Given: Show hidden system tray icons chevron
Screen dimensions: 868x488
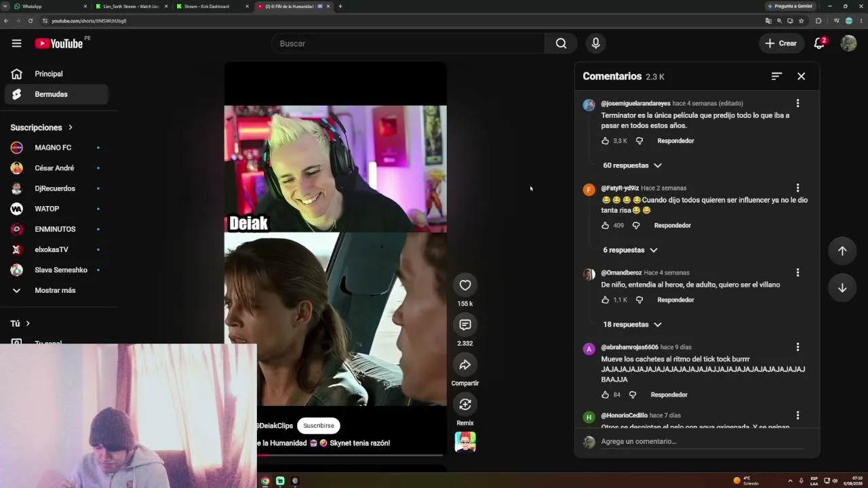Looking at the screenshot, I should point(790,481).
